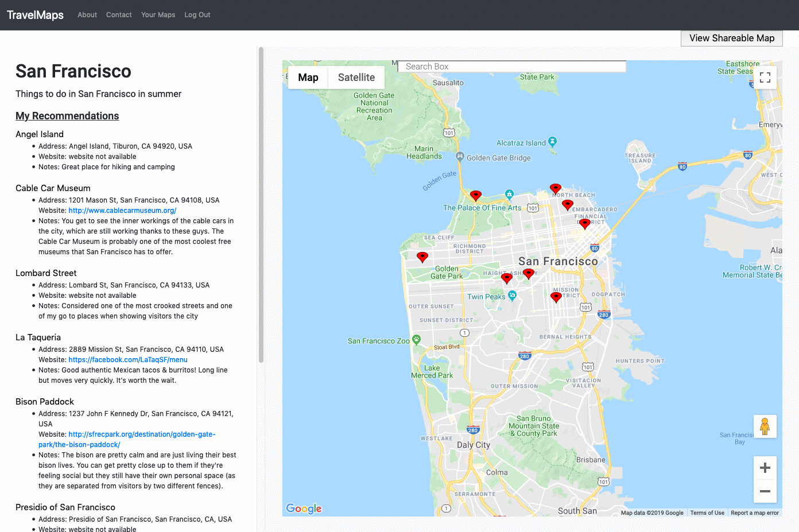Click the red marker above North Beach
The height and width of the screenshot is (532, 799).
[x=556, y=188]
